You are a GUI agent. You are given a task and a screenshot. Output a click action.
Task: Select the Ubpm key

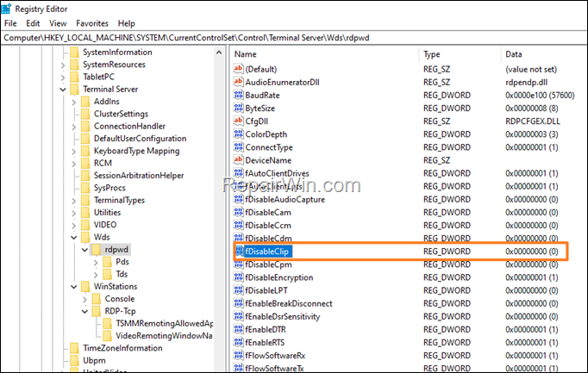[94, 360]
